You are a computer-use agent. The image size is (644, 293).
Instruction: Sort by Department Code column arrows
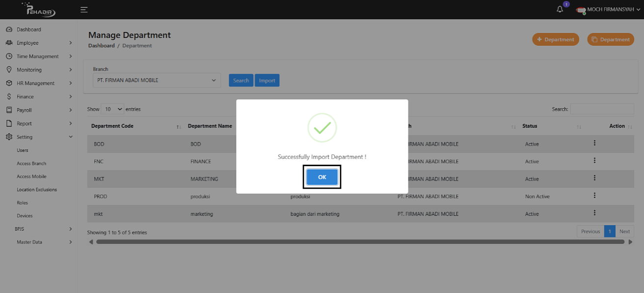click(179, 127)
